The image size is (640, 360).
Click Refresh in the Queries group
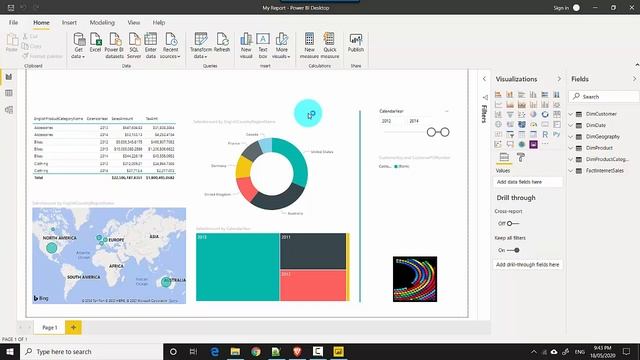(222, 42)
